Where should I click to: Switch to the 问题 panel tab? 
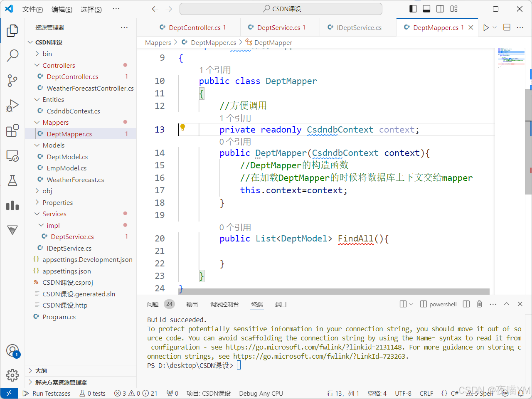[160, 304]
